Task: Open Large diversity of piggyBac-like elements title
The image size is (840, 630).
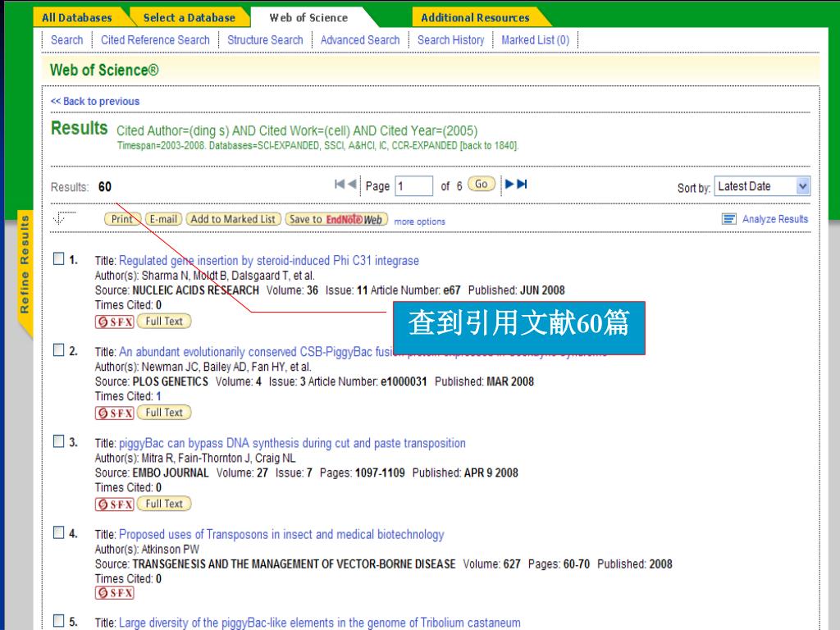Action: tap(319, 623)
